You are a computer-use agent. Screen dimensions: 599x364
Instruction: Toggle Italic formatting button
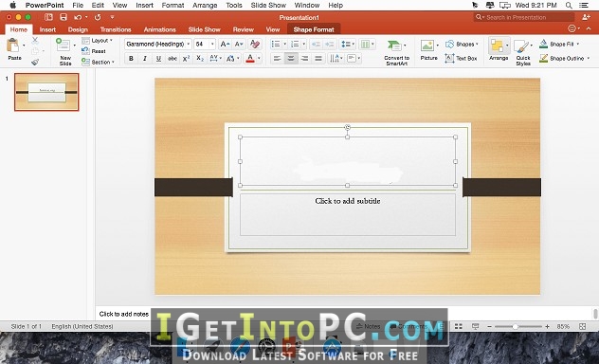(x=145, y=59)
